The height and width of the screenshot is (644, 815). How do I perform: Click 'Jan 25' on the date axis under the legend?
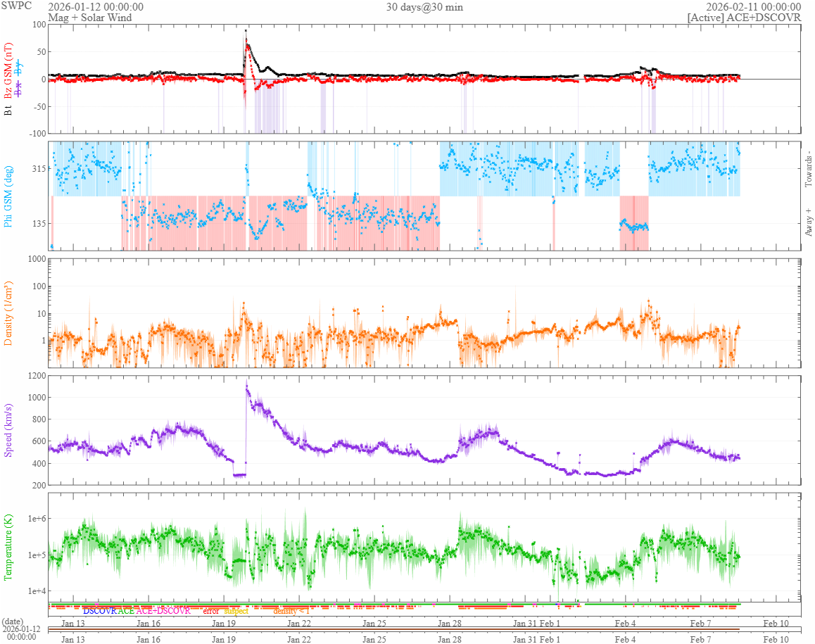[x=374, y=623]
